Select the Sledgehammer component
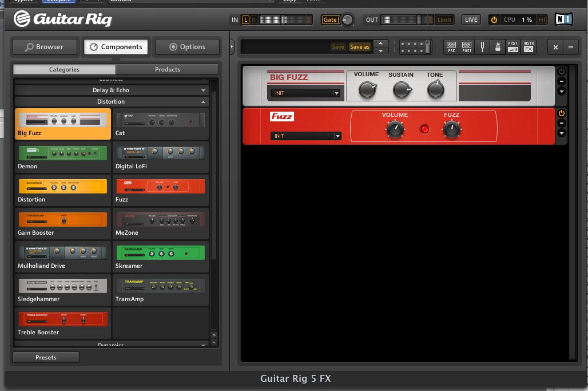588x391 pixels. [62, 290]
